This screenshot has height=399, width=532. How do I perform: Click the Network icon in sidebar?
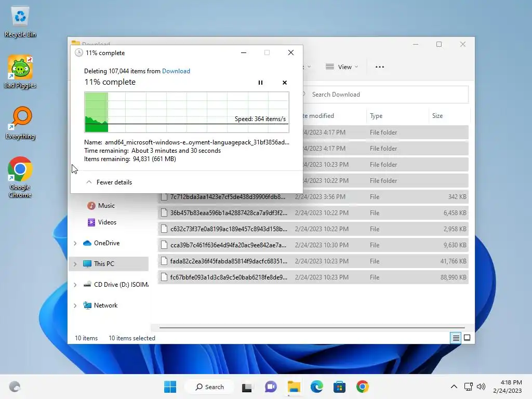pyautogui.click(x=87, y=305)
